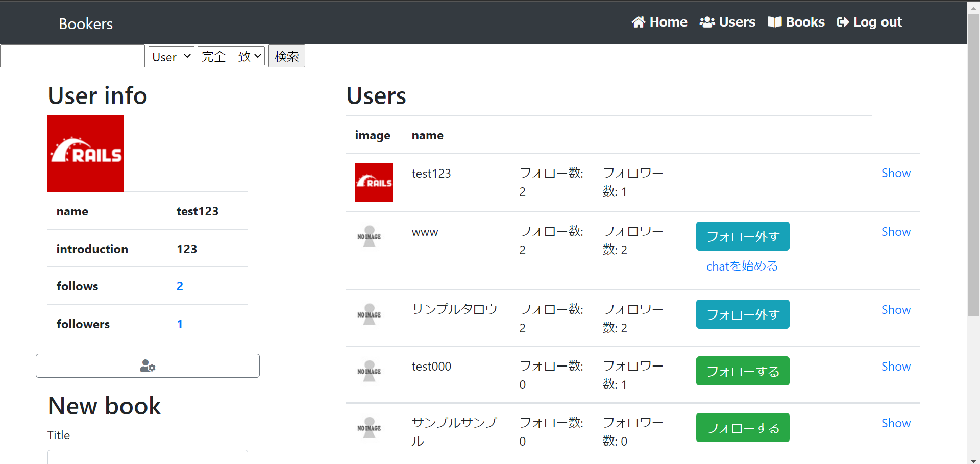Open the User search category dropdown
980x464 pixels.
[x=170, y=56]
